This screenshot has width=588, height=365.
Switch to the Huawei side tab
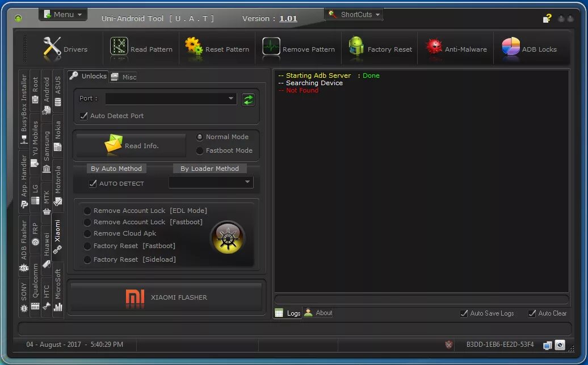(x=47, y=250)
